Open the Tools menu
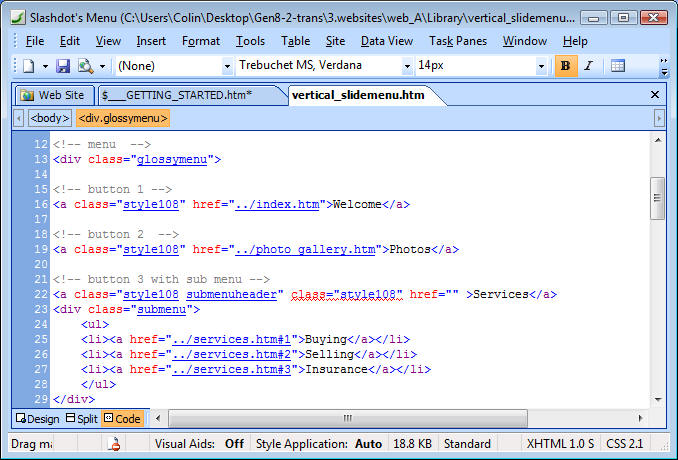 (250, 41)
